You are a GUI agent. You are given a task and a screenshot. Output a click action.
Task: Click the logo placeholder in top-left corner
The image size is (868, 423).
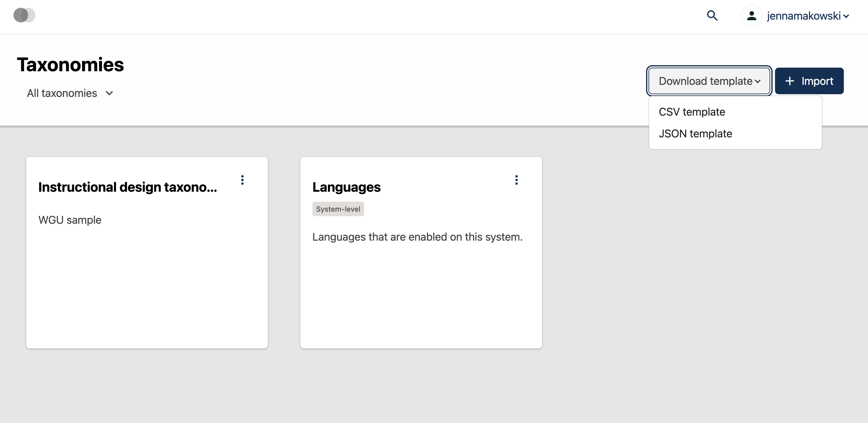[24, 15]
